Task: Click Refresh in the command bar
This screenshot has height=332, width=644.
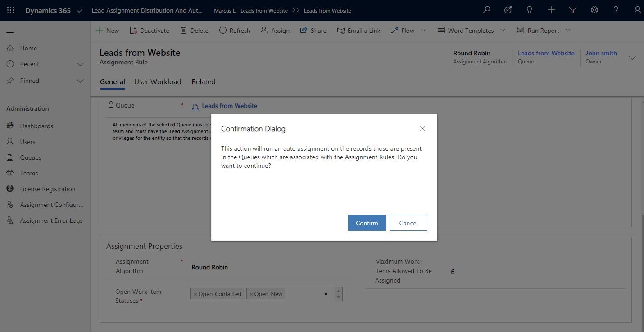Action: tap(235, 31)
